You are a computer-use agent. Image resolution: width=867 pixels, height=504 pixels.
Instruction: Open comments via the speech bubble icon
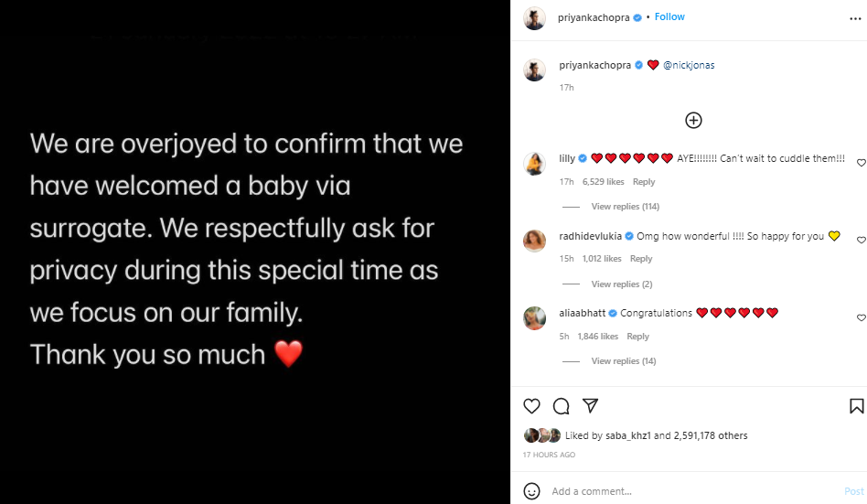click(562, 405)
